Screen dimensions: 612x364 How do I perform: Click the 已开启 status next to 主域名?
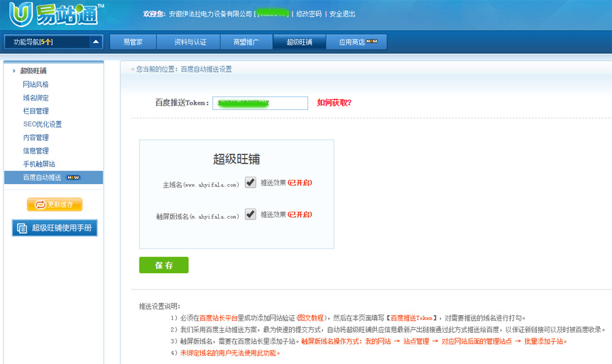coord(300,183)
